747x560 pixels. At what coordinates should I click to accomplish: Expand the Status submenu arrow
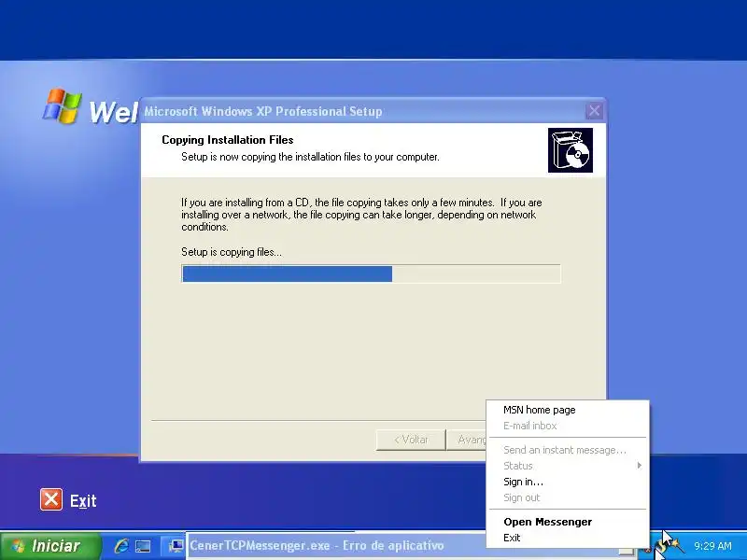click(x=640, y=465)
